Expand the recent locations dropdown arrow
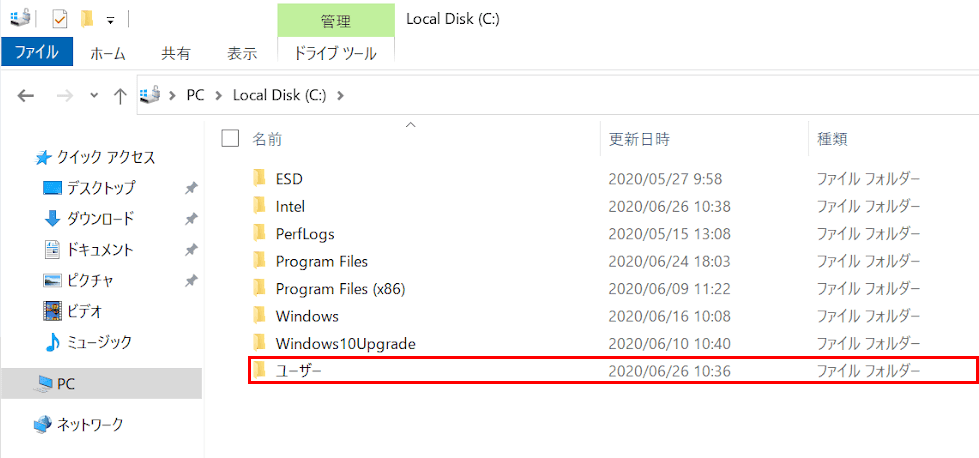This screenshot has height=458, width=979. coord(94,95)
